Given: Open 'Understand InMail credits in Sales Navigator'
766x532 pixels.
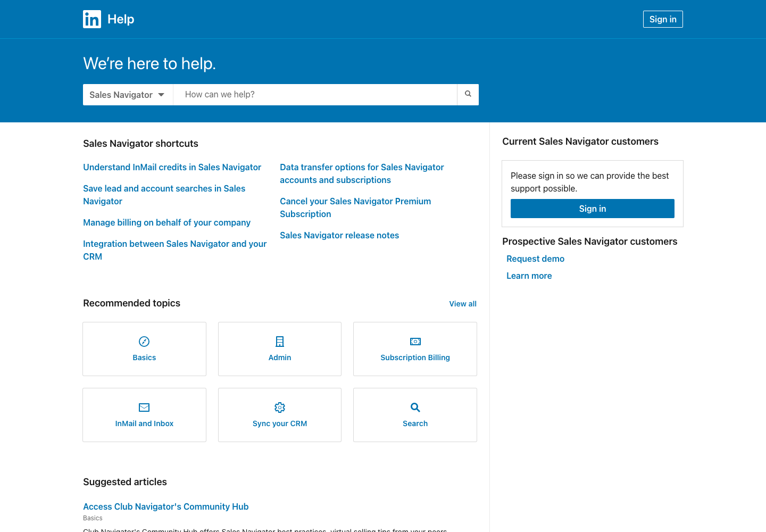Looking at the screenshot, I should tap(172, 167).
